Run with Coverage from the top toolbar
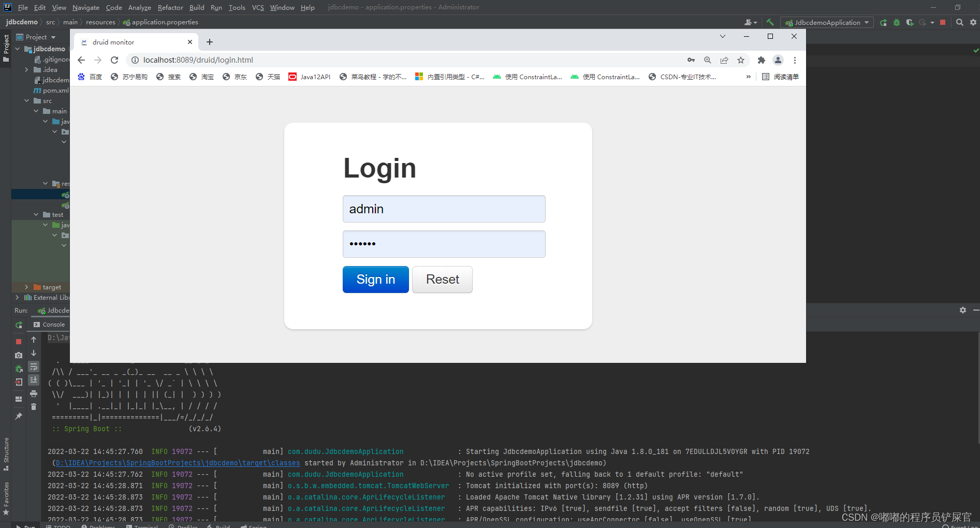This screenshot has width=980, height=528. point(910,22)
